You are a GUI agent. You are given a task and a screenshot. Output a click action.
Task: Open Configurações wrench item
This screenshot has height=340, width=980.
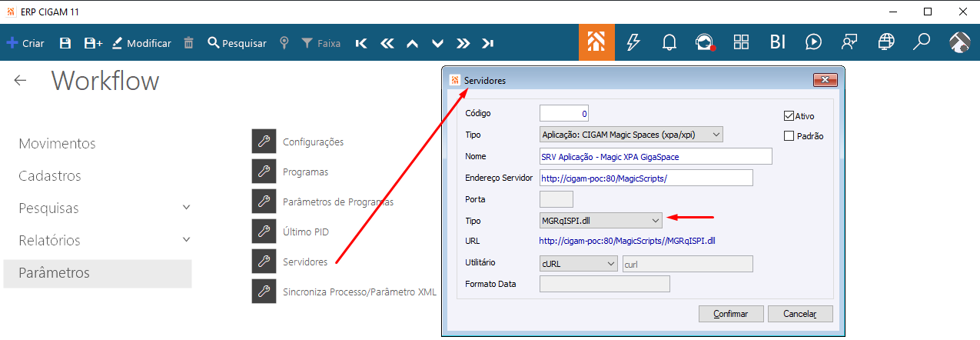tap(298, 142)
